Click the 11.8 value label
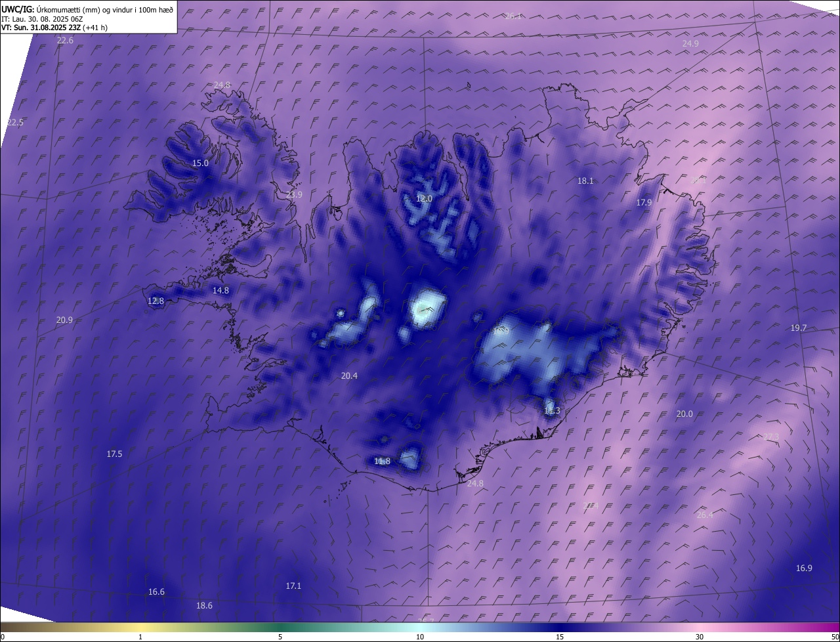 click(x=382, y=461)
